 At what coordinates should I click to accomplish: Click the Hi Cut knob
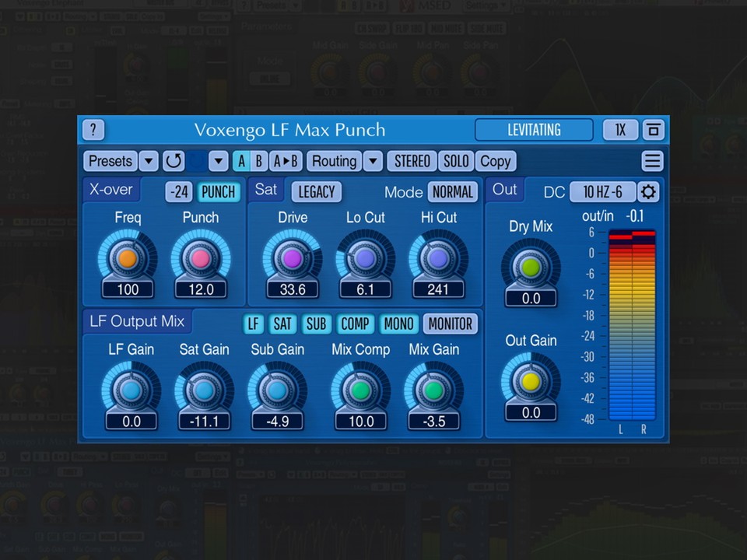point(438,258)
